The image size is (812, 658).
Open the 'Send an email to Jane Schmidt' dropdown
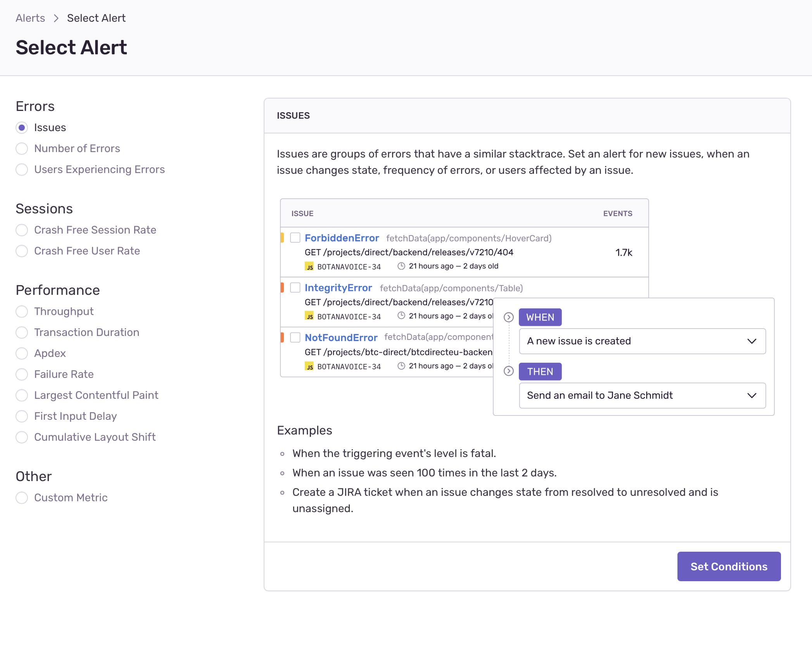tap(642, 395)
